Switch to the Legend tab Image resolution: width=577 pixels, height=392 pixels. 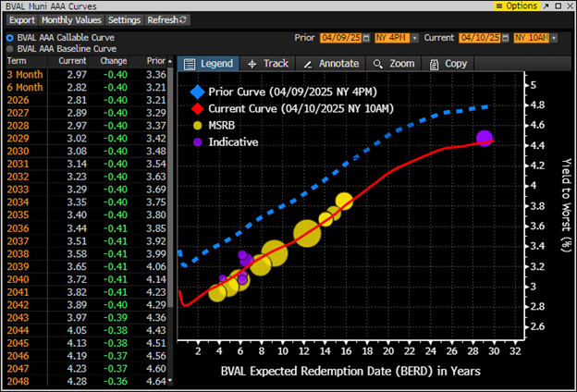(x=209, y=64)
